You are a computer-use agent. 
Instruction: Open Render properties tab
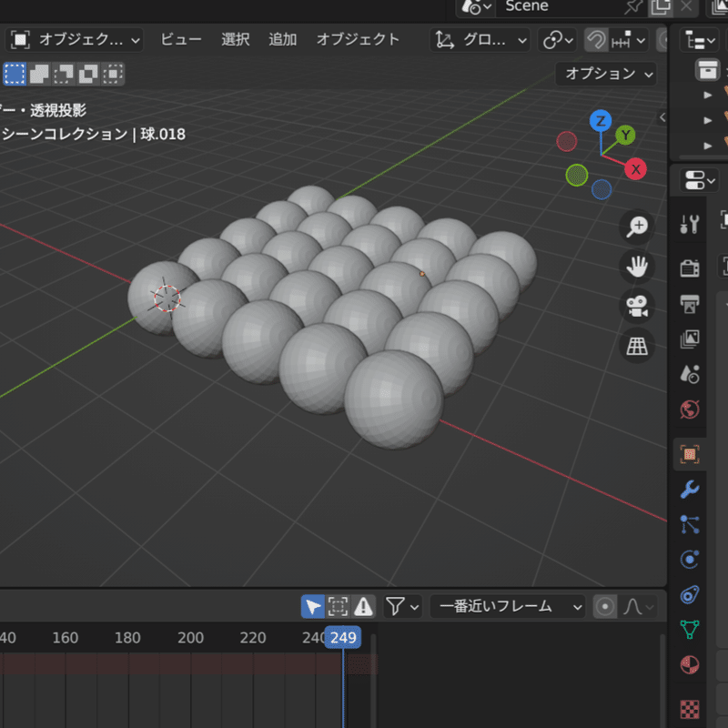pyautogui.click(x=689, y=266)
